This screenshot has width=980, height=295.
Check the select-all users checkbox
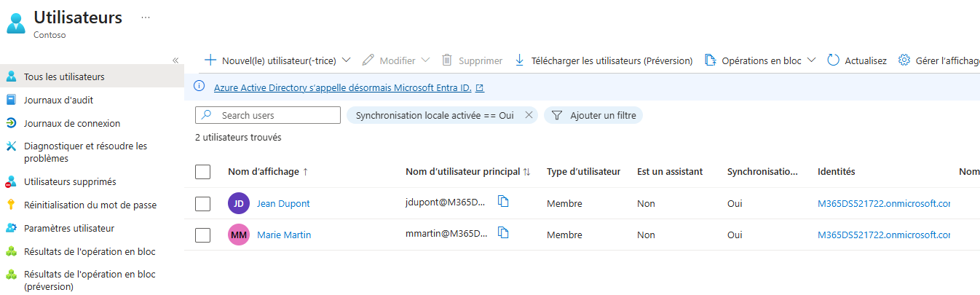pos(203,172)
